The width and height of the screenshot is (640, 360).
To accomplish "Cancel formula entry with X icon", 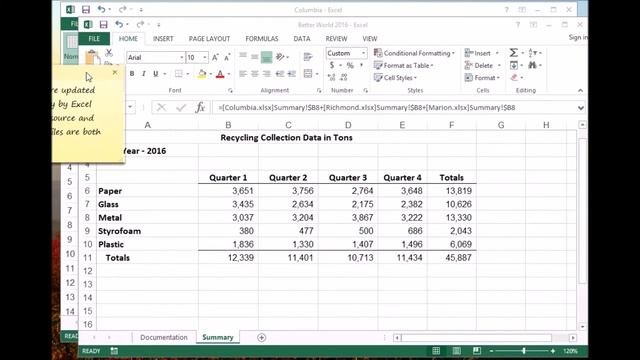I will [x=161, y=107].
